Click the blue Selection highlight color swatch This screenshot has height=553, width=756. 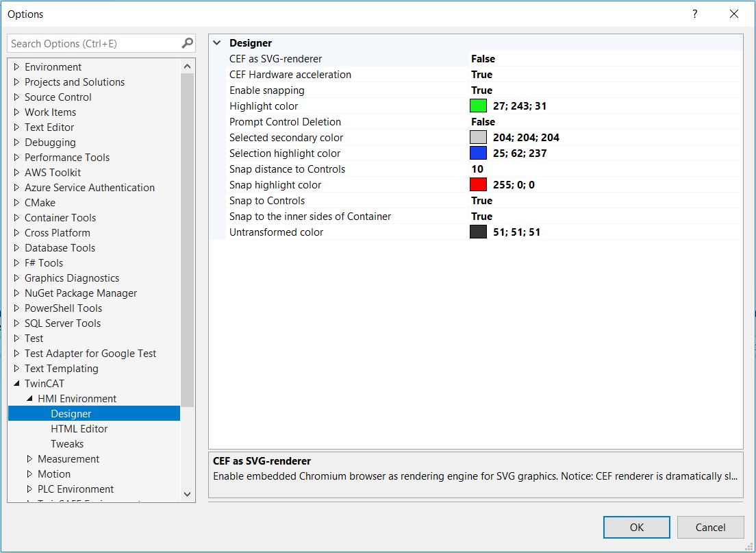tap(478, 153)
